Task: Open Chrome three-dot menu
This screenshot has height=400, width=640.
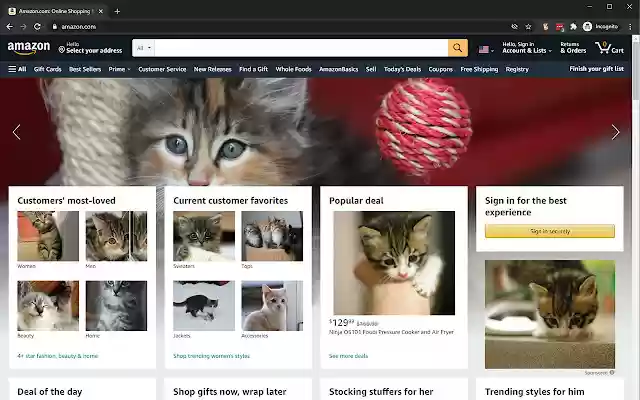Action: point(630,27)
